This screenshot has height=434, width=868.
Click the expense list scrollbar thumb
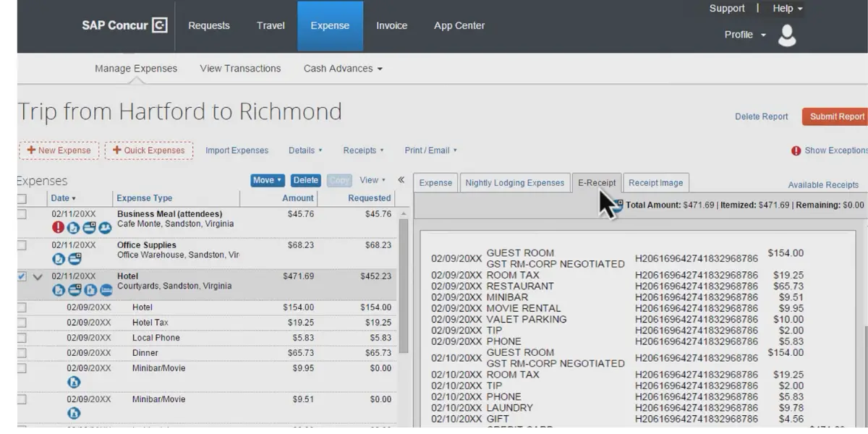(404, 286)
